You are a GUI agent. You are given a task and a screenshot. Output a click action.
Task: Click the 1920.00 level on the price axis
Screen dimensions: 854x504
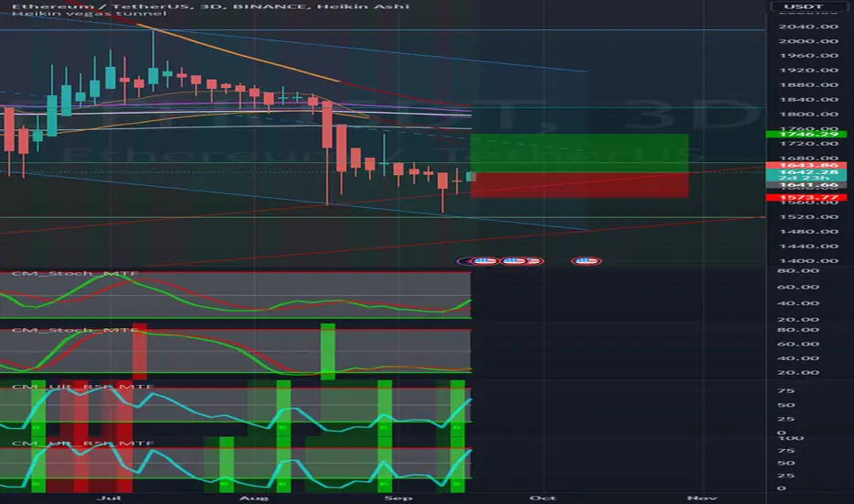click(808, 71)
